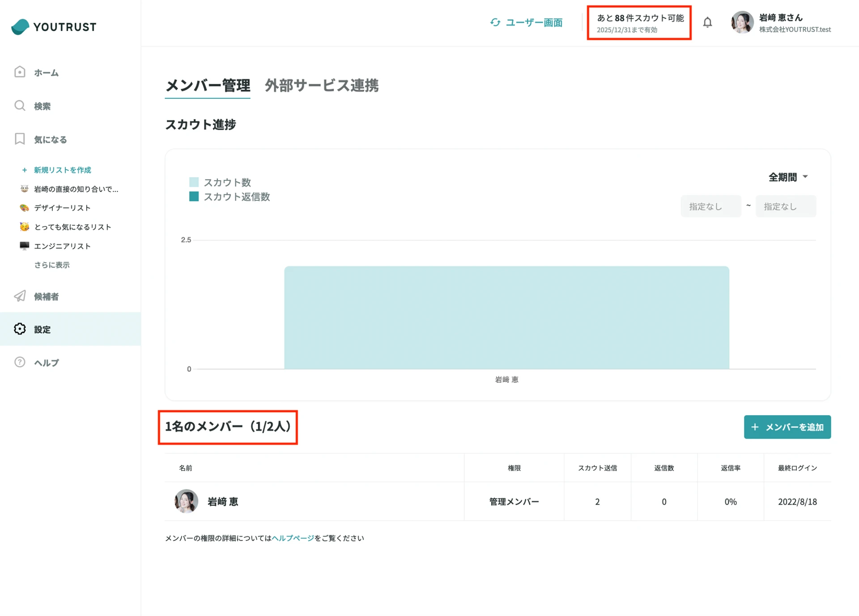Viewport: 859px width, 616px height.
Task: Click the メンバーを追加 button
Action: (787, 427)
